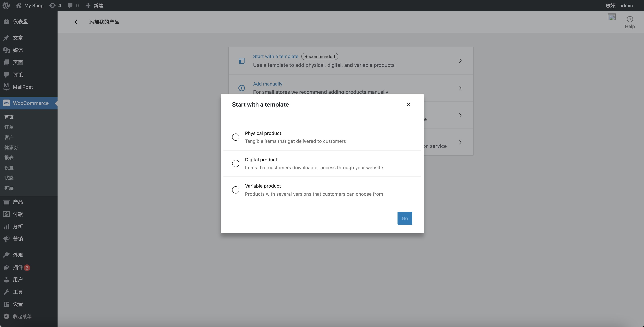Open MailPoet from the sidebar
Image resolution: width=644 pixels, height=327 pixels.
point(23,87)
